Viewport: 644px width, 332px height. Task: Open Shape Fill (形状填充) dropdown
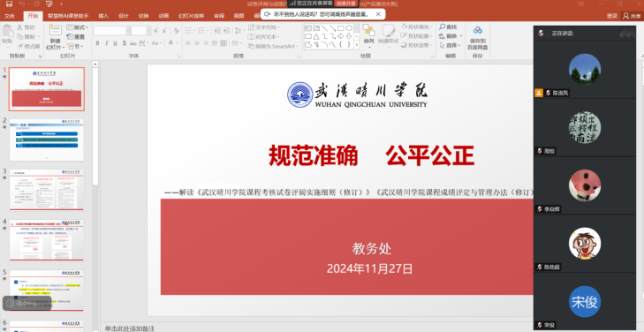(416, 26)
